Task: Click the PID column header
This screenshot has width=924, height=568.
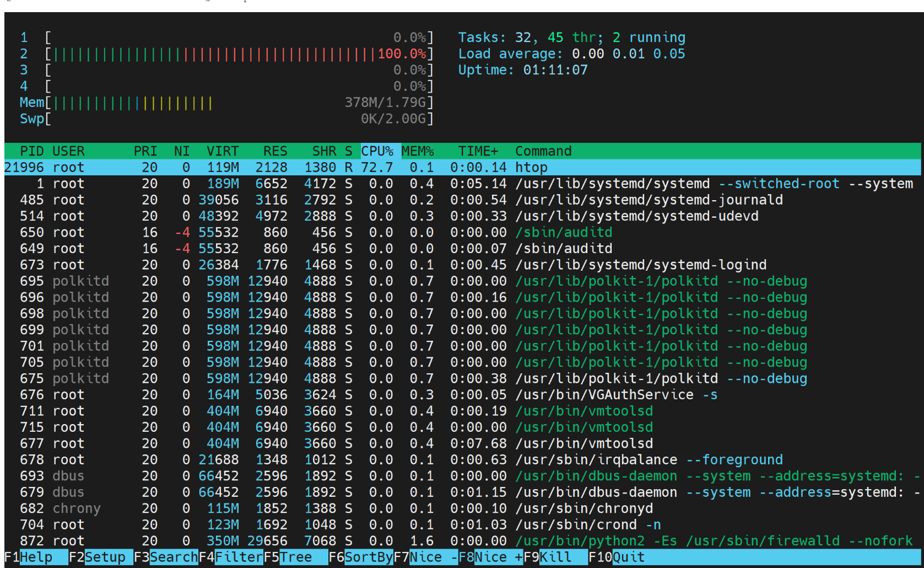Action: point(31,151)
